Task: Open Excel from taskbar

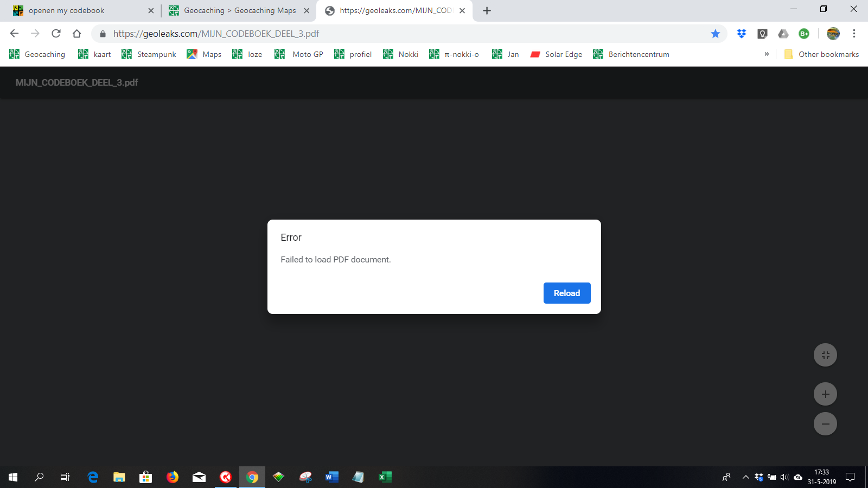Action: 385,477
